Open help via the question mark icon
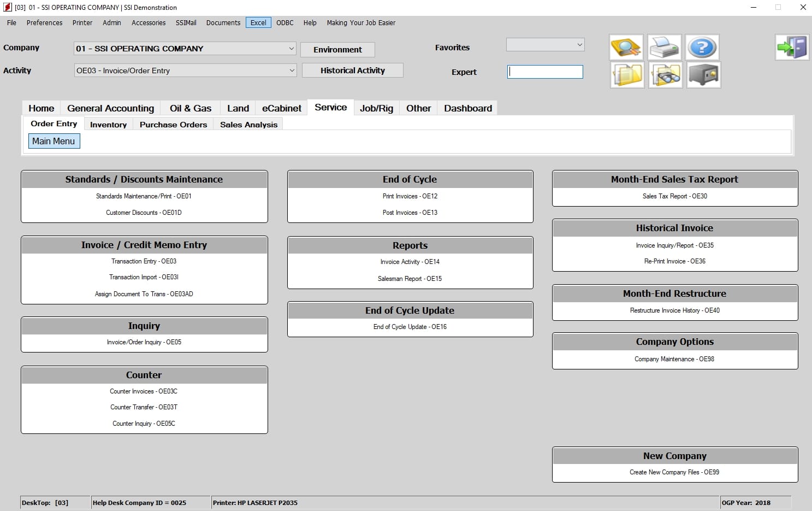The image size is (812, 511). pyautogui.click(x=702, y=47)
